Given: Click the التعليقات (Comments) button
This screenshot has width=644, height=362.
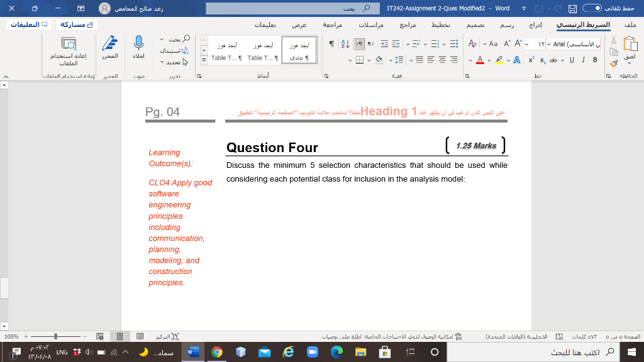Looking at the screenshot, I should click(29, 25).
